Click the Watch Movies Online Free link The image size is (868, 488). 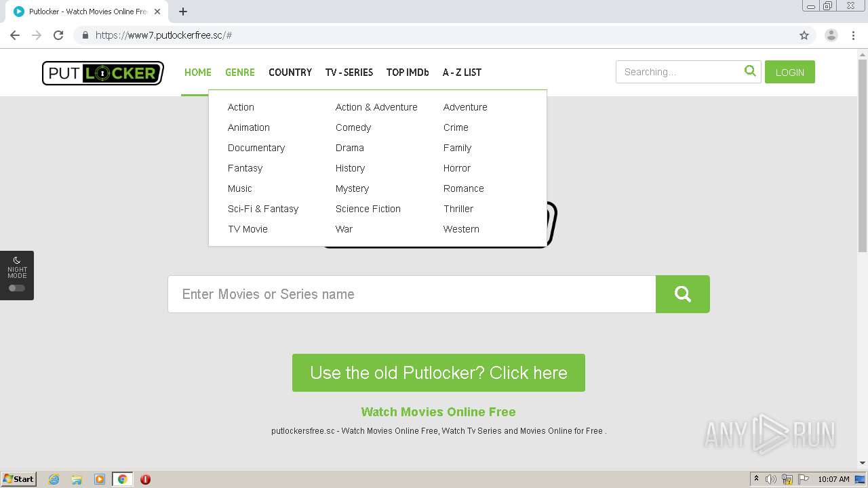pyautogui.click(x=438, y=412)
